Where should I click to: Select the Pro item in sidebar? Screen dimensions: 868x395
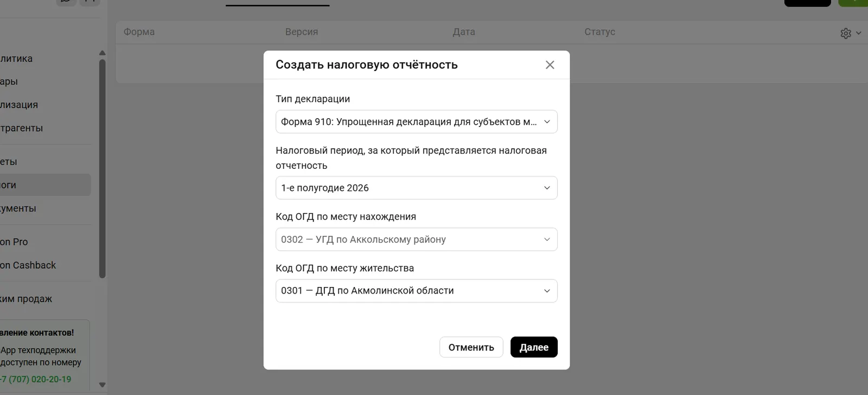[15, 242]
